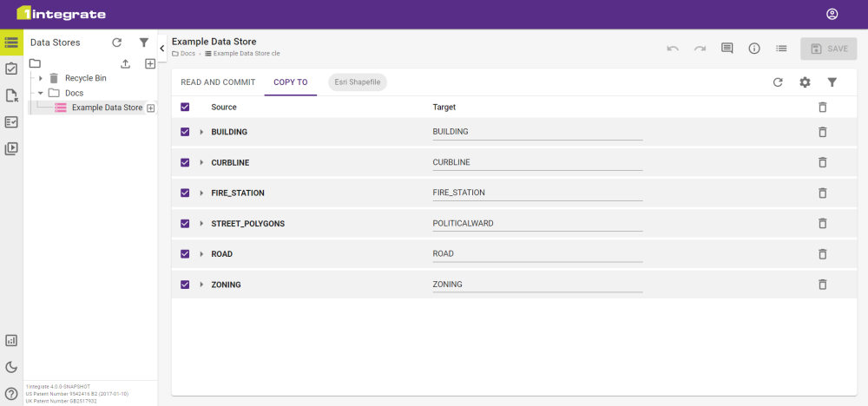Click the undo arrow icon
This screenshot has width=868, height=406.
point(673,49)
